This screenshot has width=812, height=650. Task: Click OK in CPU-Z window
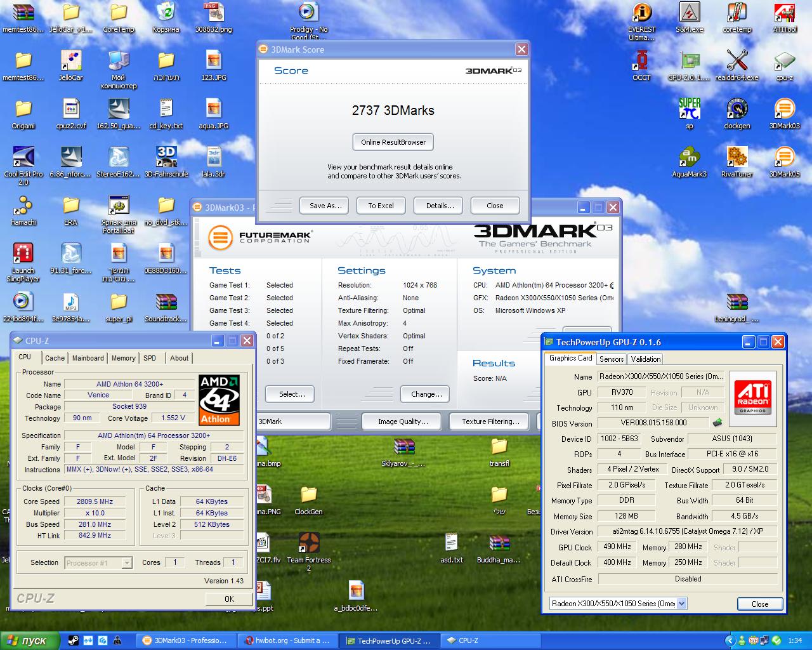tap(229, 599)
